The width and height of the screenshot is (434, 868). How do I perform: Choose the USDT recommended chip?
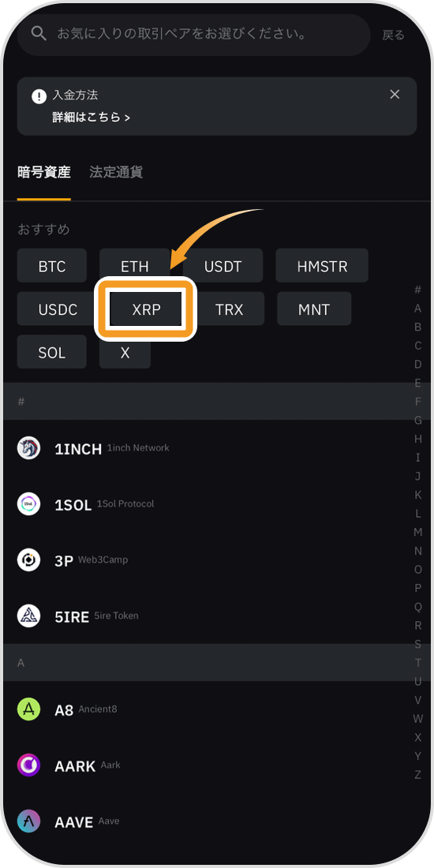[223, 266]
